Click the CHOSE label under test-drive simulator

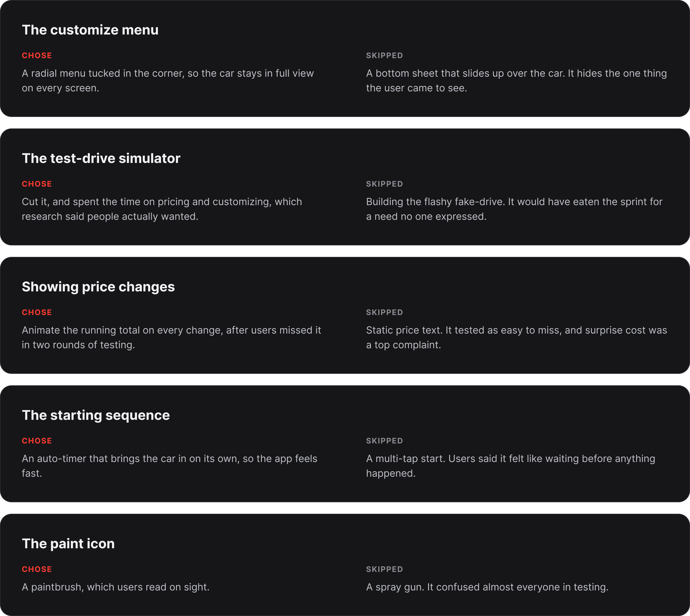37,184
